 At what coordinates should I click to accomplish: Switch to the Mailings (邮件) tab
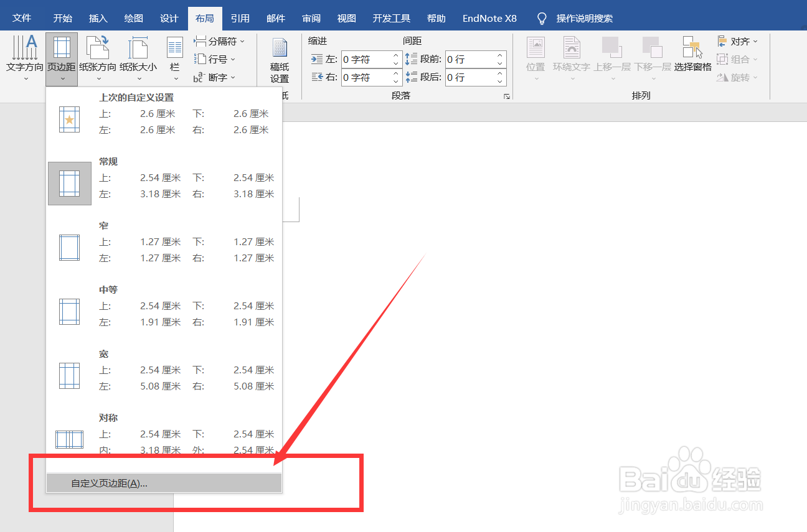275,18
